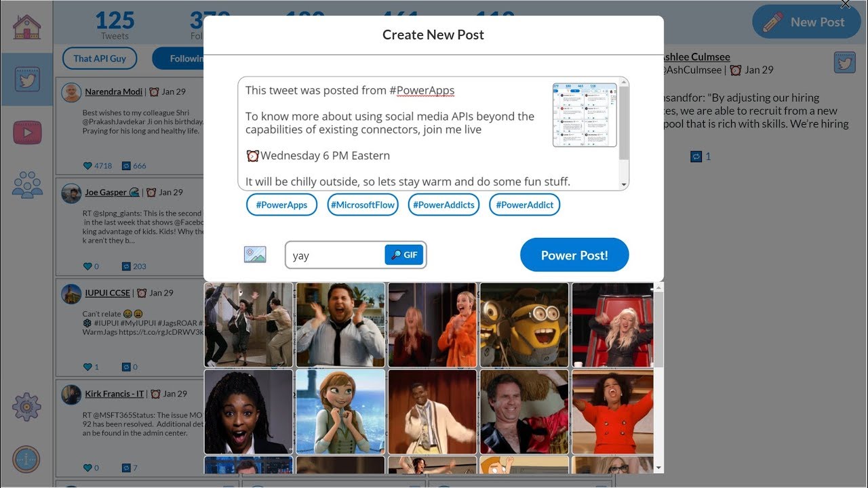Image resolution: width=868 pixels, height=488 pixels.
Task: Select the curly-haired man in robe GIF
Action: tap(524, 411)
